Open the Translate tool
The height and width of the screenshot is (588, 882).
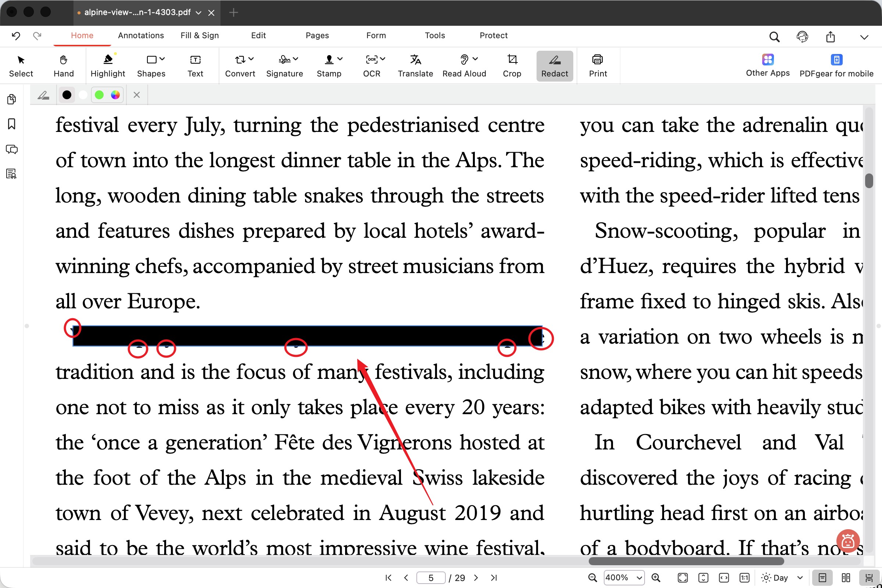click(416, 66)
